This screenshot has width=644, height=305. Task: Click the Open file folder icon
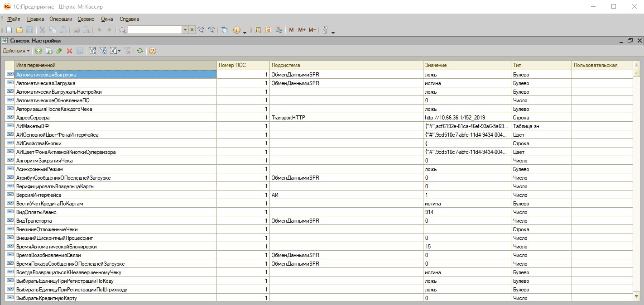19,30
